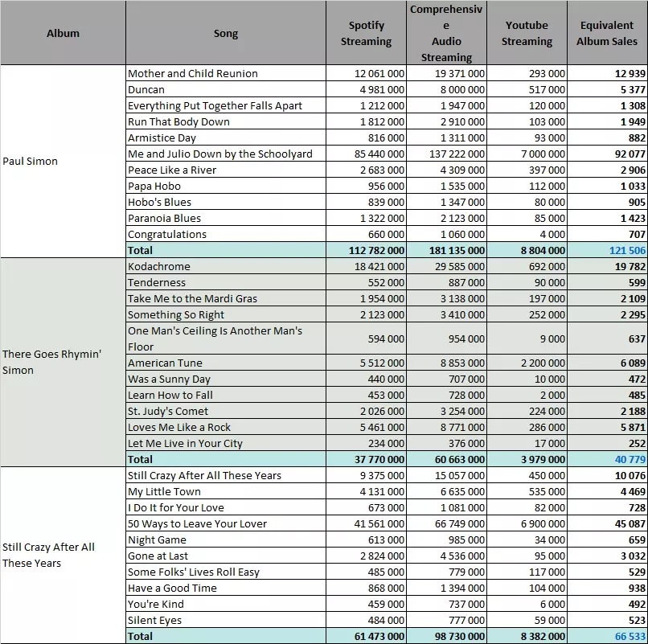Select the song 'Still Crazy After All These Years'
The height and width of the screenshot is (644, 648).
tap(226, 475)
